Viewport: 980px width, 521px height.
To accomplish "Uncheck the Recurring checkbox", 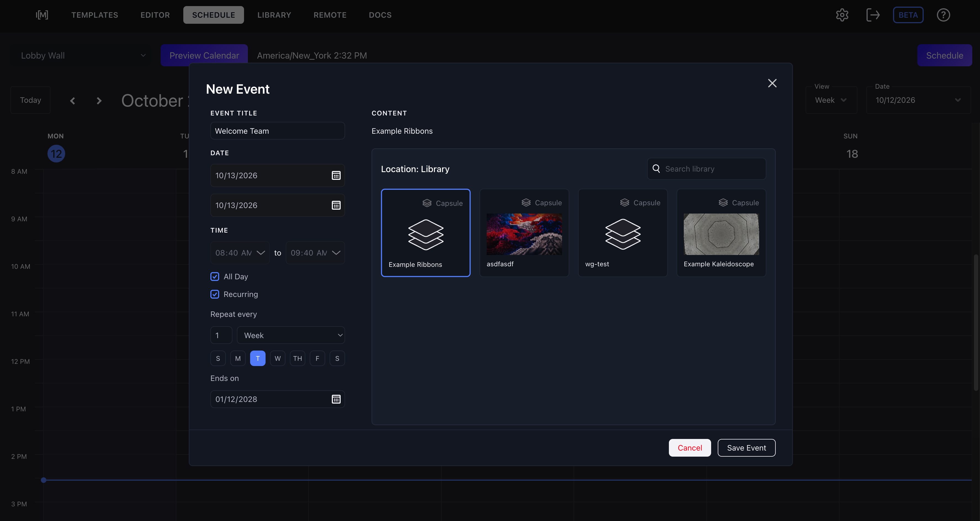I will [215, 294].
